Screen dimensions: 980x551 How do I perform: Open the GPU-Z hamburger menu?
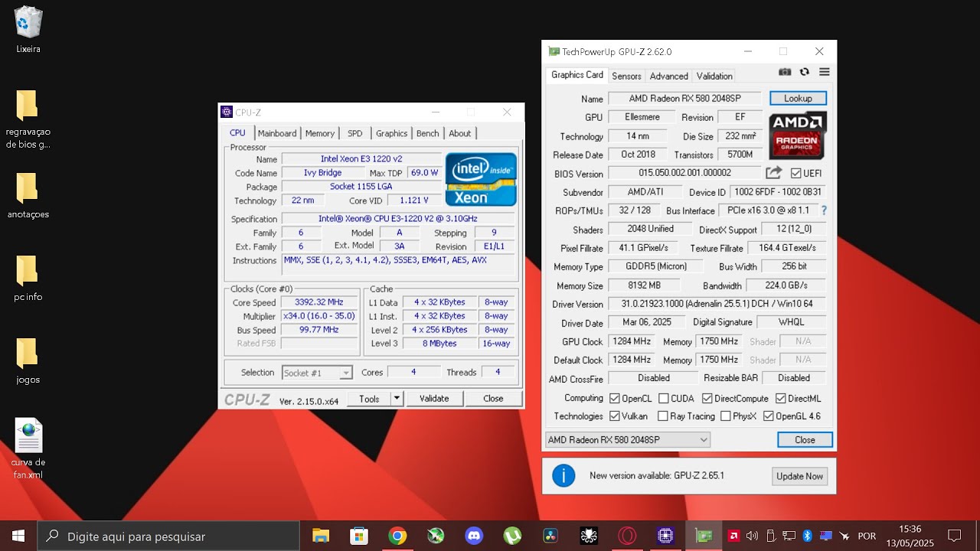pyautogui.click(x=825, y=72)
